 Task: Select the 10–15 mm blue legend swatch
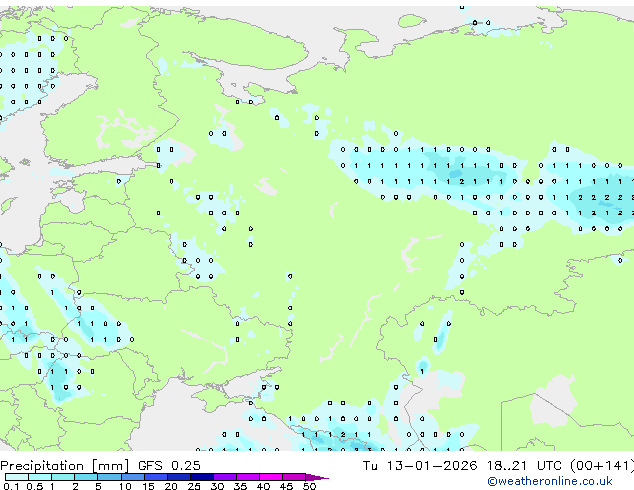133,477
